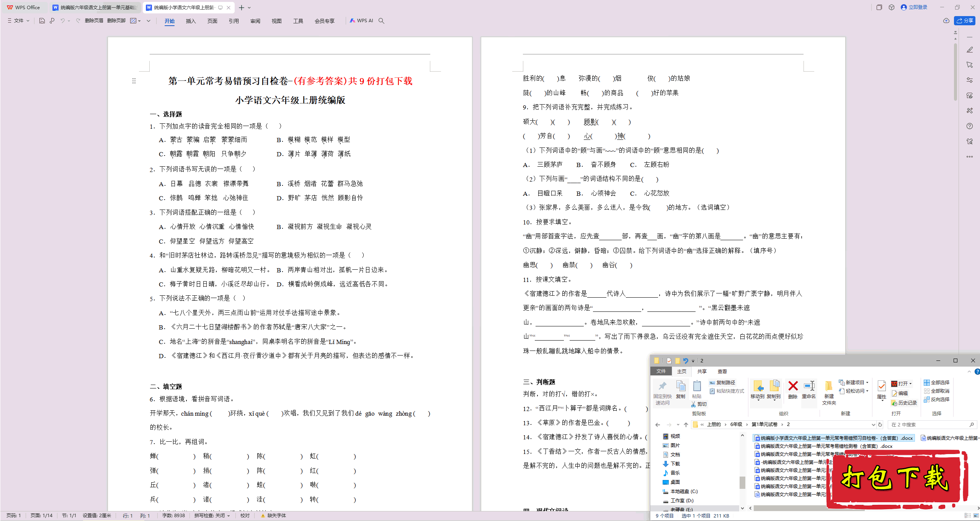
Task: Click Explorer refresh icon beside address bar
Action: [x=880, y=424]
